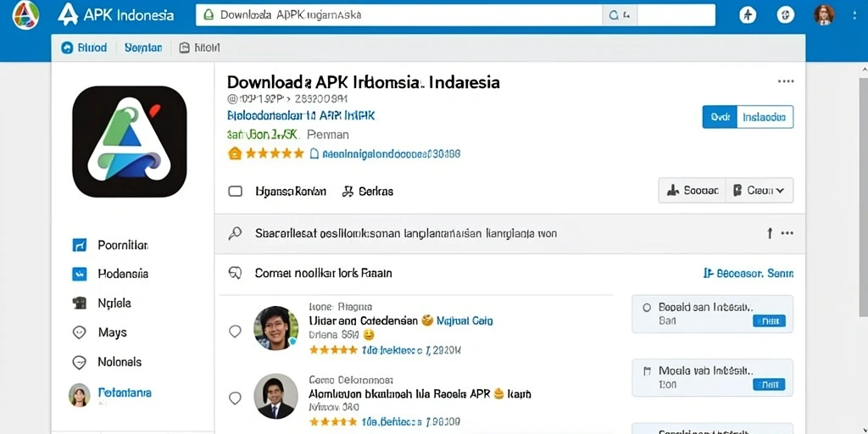Click the small avatar beside Fetentania
The image size is (868, 434).
79,395
